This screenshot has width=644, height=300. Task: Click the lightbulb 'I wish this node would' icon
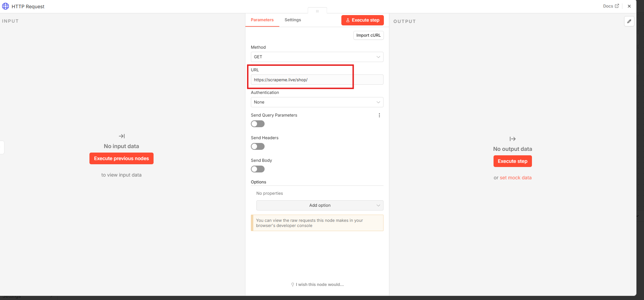[292, 285]
